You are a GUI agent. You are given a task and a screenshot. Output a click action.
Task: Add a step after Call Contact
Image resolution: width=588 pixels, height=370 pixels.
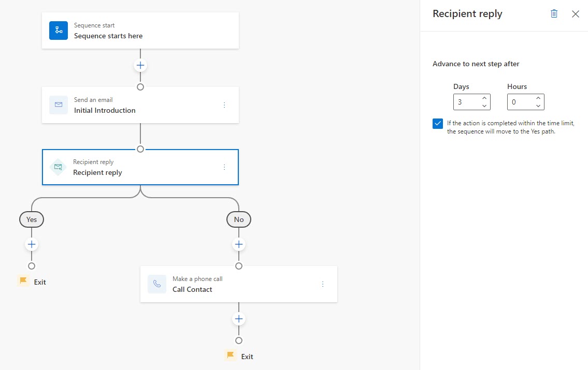239,319
